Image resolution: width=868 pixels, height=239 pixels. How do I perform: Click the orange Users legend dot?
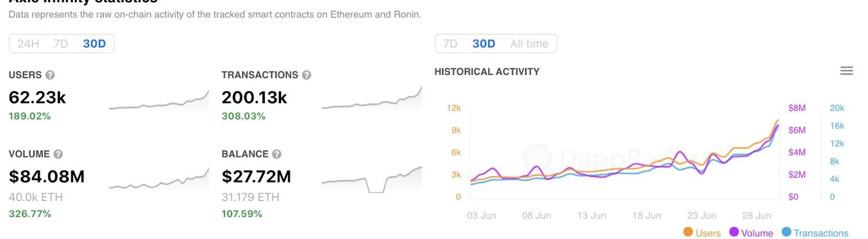click(x=688, y=232)
